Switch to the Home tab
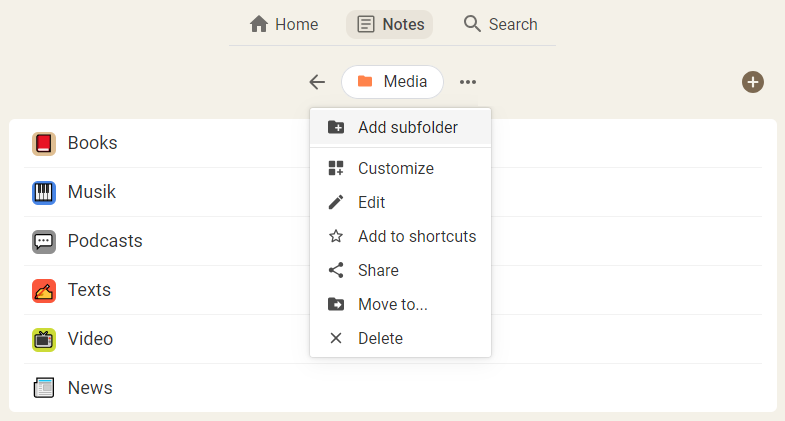 point(284,25)
